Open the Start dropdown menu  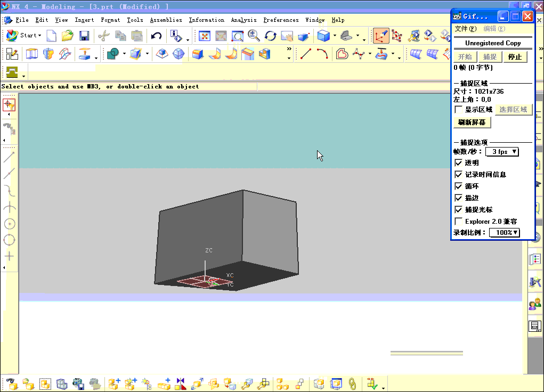pos(23,35)
